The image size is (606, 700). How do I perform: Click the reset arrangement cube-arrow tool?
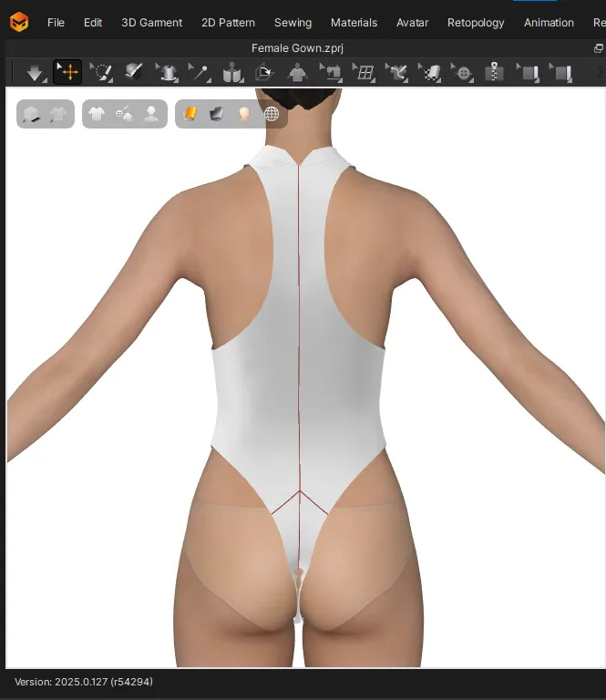pos(264,72)
